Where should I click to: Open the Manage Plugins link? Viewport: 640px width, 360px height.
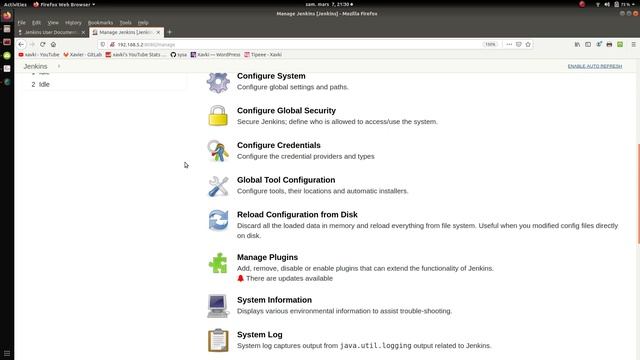point(267,258)
